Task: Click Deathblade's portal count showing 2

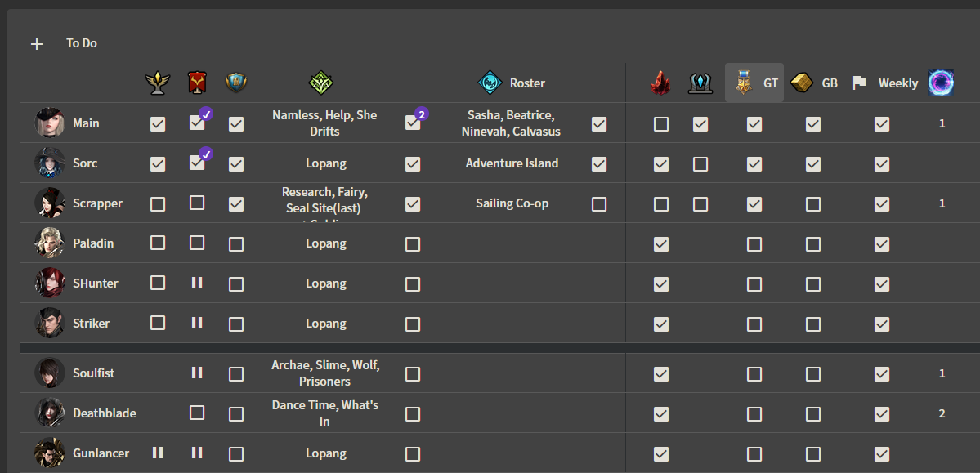Action: [942, 413]
